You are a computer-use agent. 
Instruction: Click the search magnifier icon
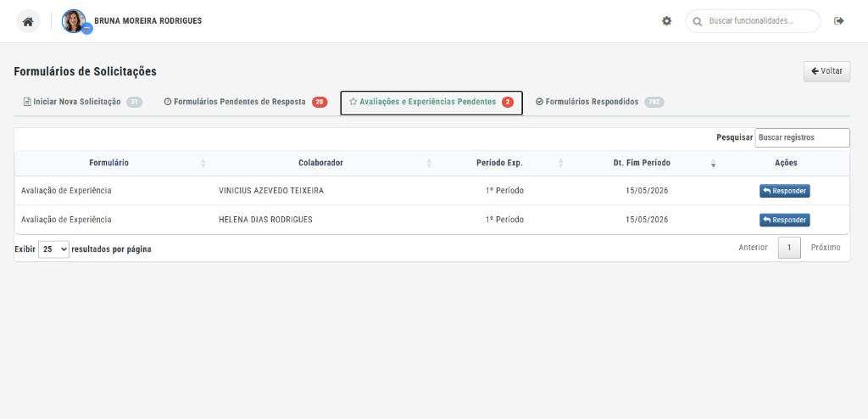coord(698,21)
